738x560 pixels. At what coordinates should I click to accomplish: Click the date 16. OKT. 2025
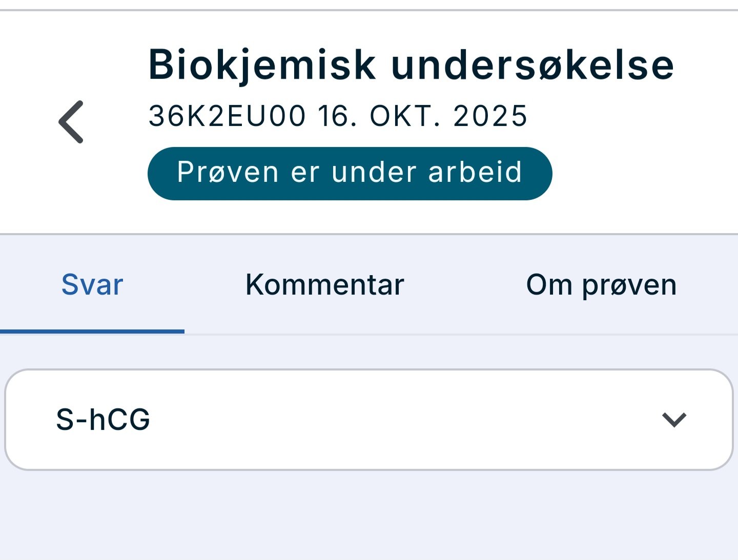pyautogui.click(x=423, y=116)
